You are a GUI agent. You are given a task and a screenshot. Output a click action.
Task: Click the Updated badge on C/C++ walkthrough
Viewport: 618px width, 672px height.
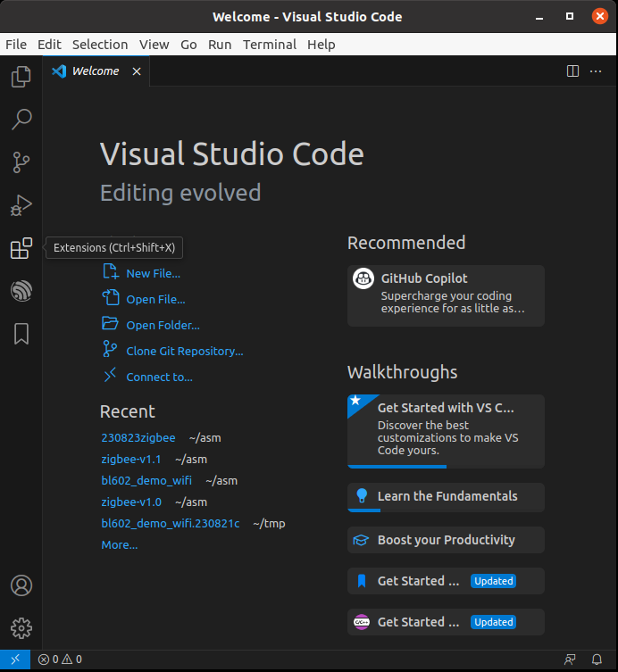click(x=493, y=622)
